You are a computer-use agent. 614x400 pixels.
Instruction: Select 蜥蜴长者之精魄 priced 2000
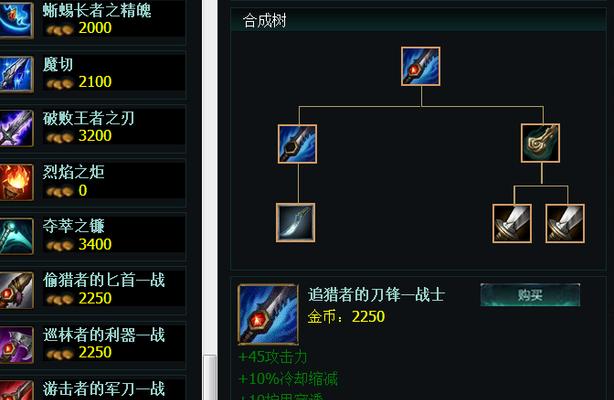[92, 20]
